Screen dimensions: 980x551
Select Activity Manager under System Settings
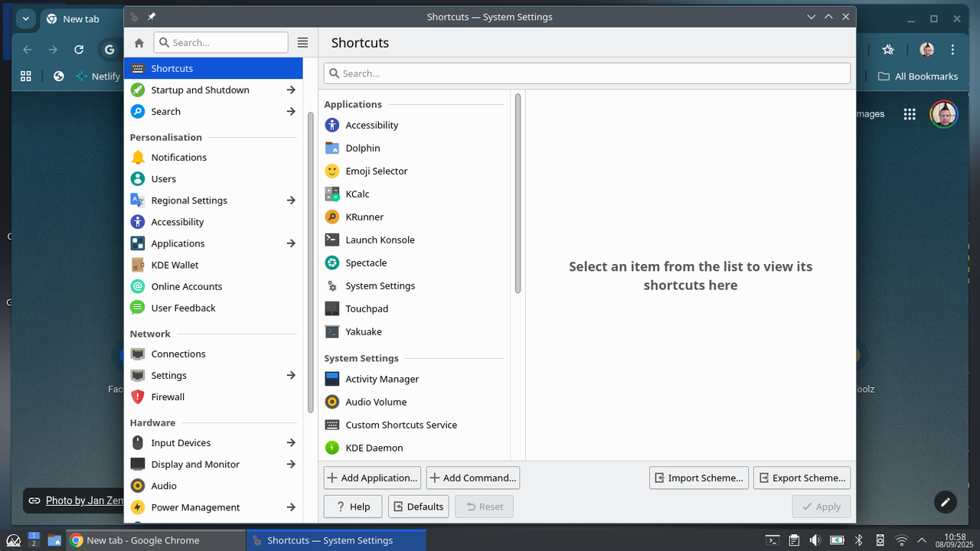382,379
